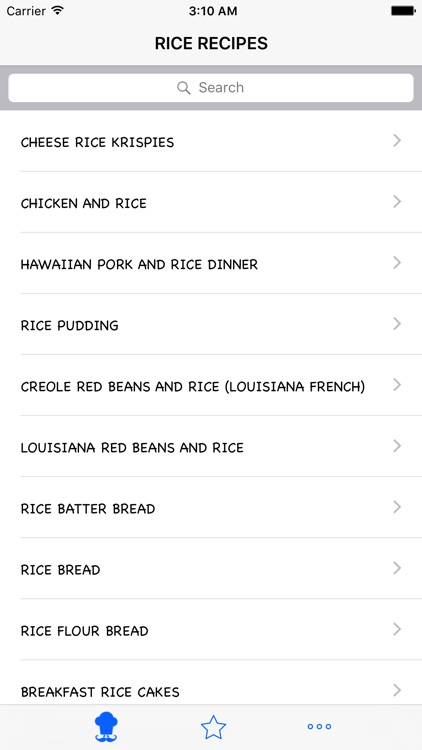Tap the battery icon in status bar
Image resolution: width=422 pixels, height=750 pixels.
tap(403, 11)
